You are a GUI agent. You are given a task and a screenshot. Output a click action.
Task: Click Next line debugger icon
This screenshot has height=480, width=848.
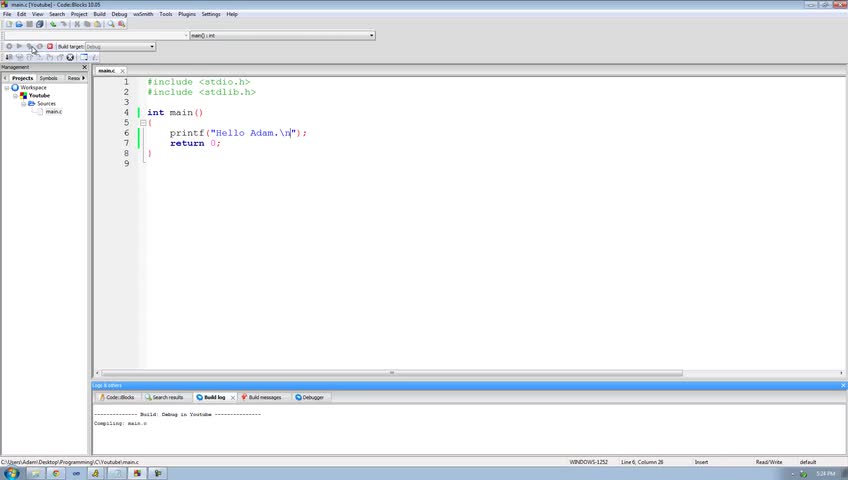tap(29, 57)
